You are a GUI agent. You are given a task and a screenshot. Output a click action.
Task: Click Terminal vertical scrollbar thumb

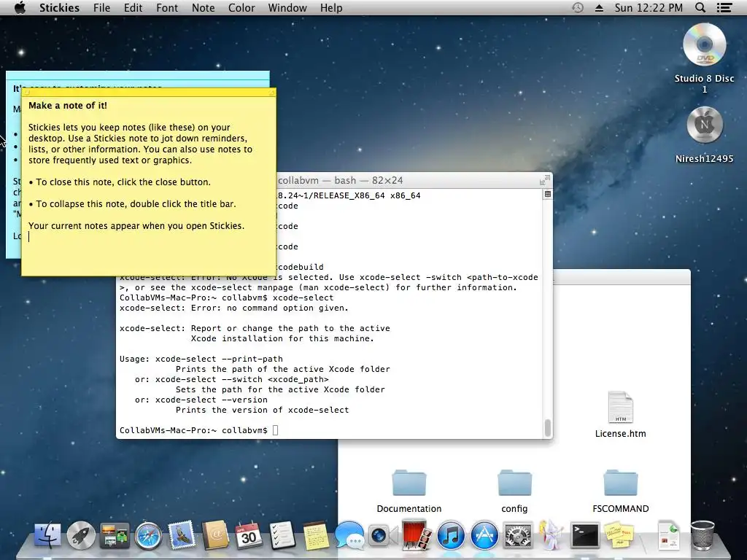(548, 427)
